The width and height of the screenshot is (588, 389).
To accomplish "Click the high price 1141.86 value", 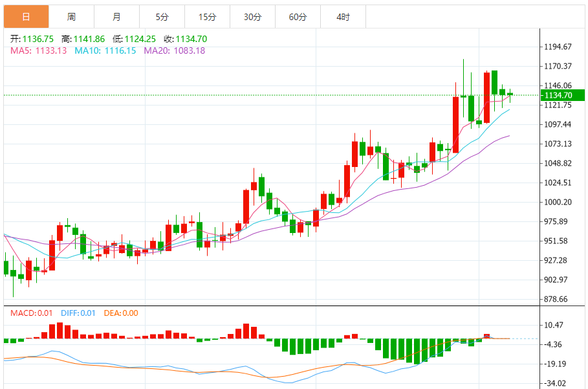I will (x=89, y=39).
